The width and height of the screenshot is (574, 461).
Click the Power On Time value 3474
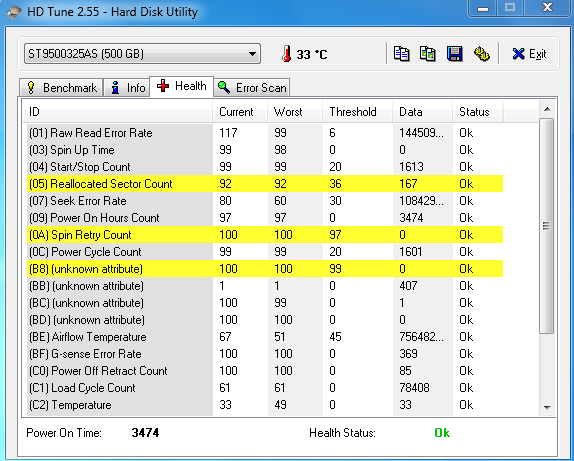[x=145, y=433]
